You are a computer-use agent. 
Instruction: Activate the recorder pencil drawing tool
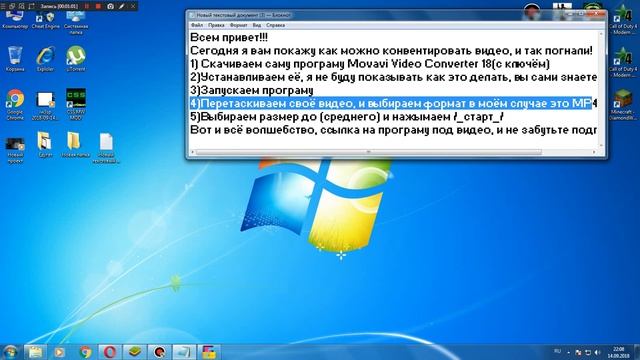(x=122, y=6)
